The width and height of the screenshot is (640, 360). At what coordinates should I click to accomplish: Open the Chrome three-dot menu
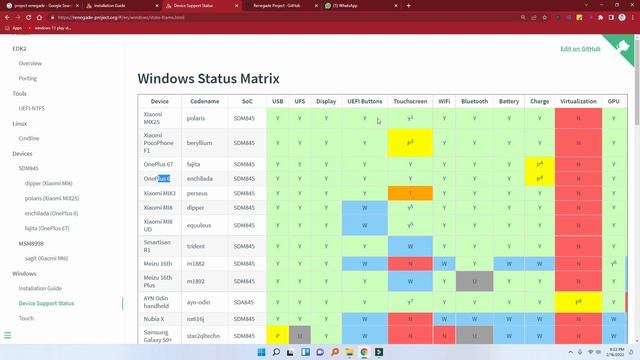pyautogui.click(x=633, y=18)
